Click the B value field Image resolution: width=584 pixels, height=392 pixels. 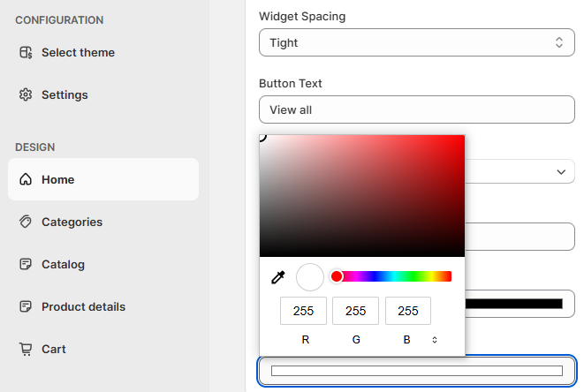coord(408,311)
